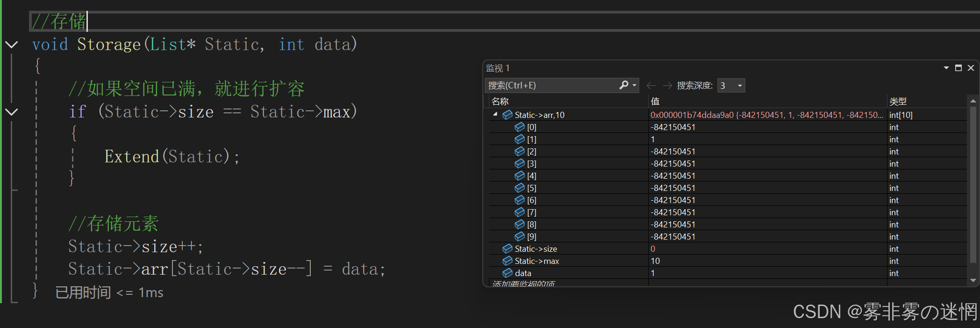
Task: Collapse the if-block fold chevron
Action: 11,112
